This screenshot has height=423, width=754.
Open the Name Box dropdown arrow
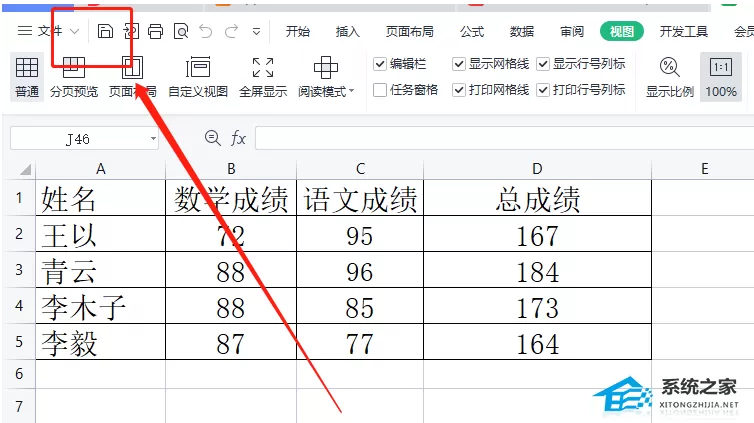click(153, 139)
